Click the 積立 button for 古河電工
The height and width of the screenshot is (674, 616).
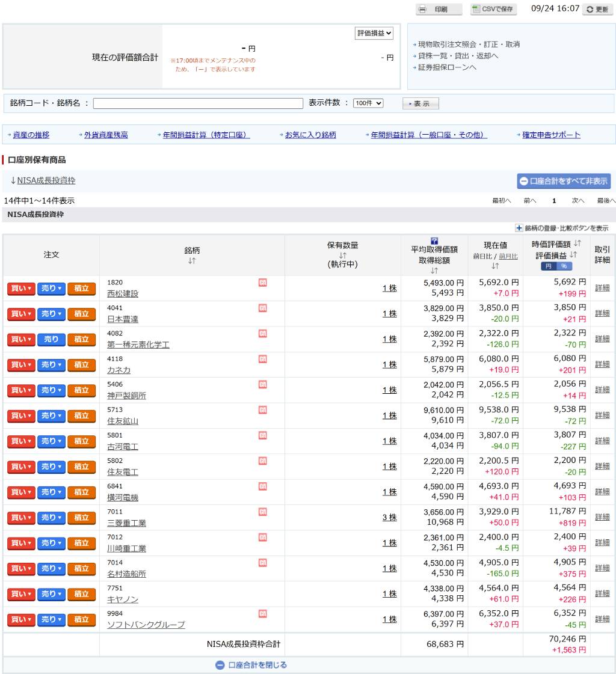tap(81, 441)
